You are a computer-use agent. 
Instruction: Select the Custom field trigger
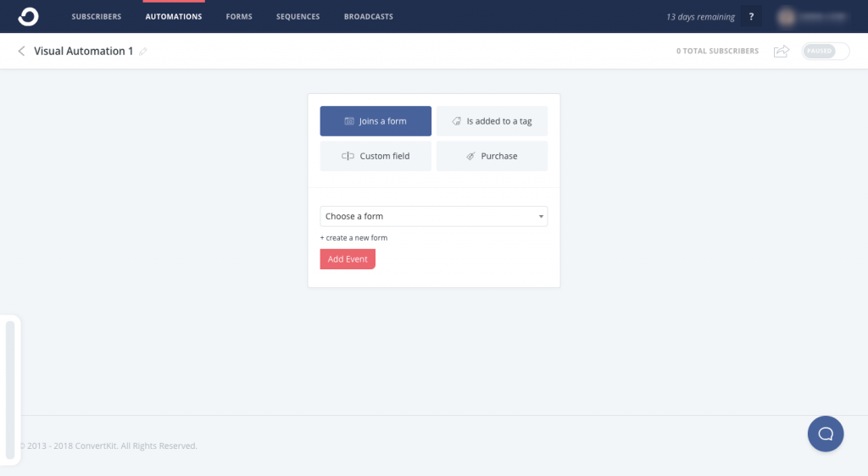(x=376, y=156)
